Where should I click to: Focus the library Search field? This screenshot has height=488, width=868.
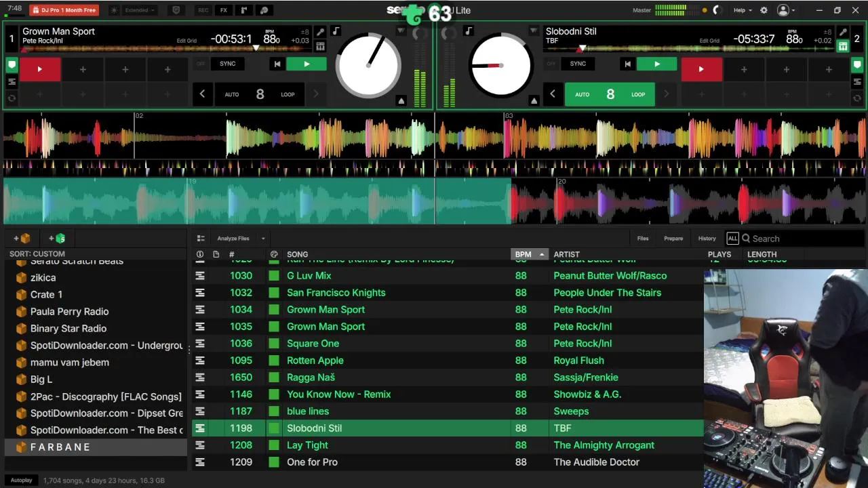(804, 239)
